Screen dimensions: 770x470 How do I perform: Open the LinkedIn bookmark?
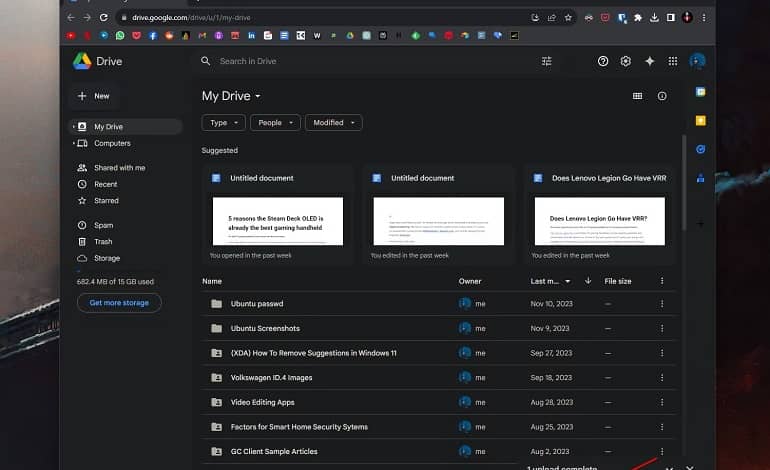[x=251, y=35]
